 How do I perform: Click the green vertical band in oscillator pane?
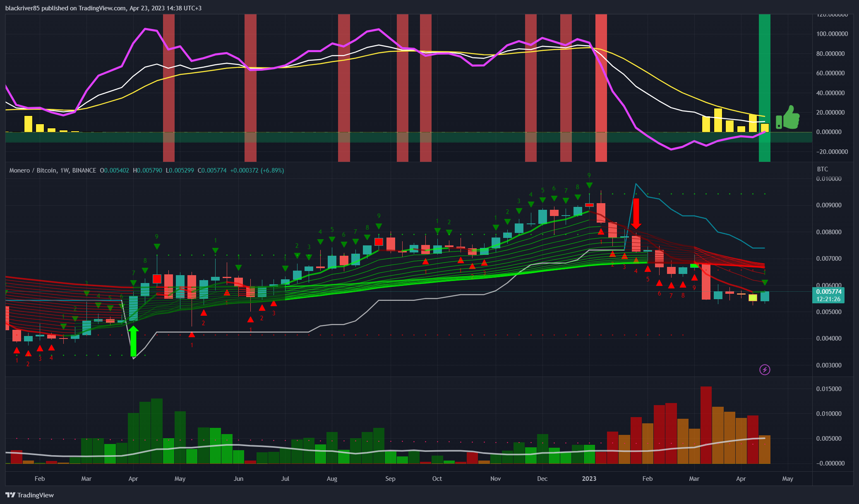tap(764, 88)
